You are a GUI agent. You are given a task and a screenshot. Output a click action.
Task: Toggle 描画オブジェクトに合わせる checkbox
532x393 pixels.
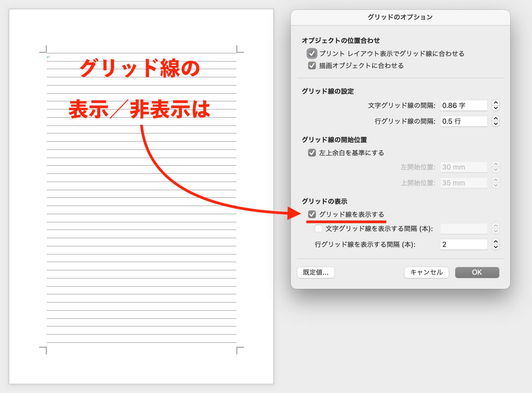click(x=312, y=66)
